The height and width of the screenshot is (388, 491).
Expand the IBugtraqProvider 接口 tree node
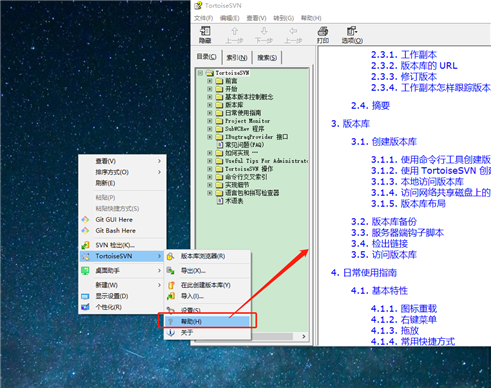[210, 137]
